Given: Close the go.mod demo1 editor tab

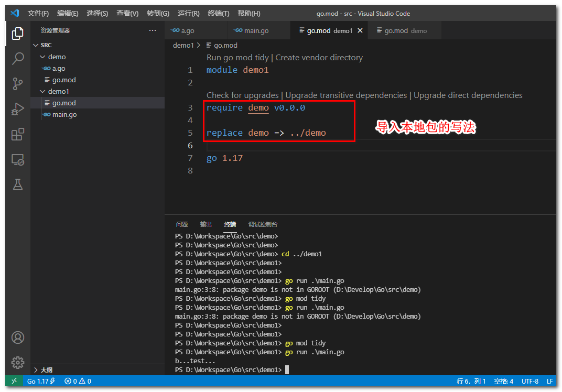Looking at the screenshot, I should point(360,31).
